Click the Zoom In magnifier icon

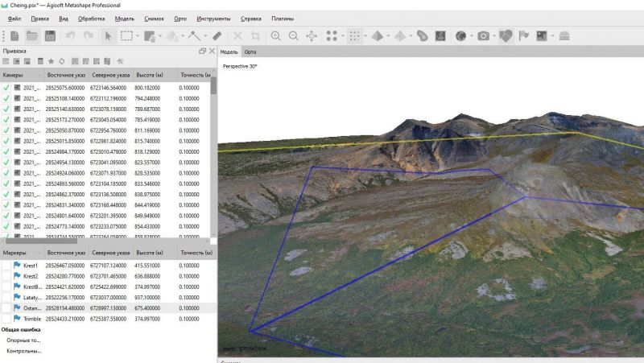coord(275,35)
